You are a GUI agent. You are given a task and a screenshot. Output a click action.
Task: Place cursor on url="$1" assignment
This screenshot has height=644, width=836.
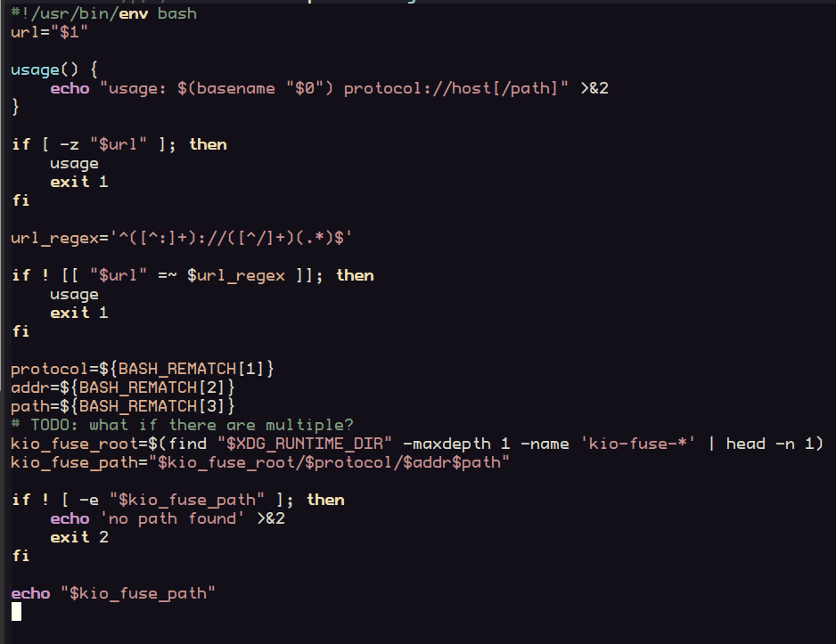pos(49,32)
